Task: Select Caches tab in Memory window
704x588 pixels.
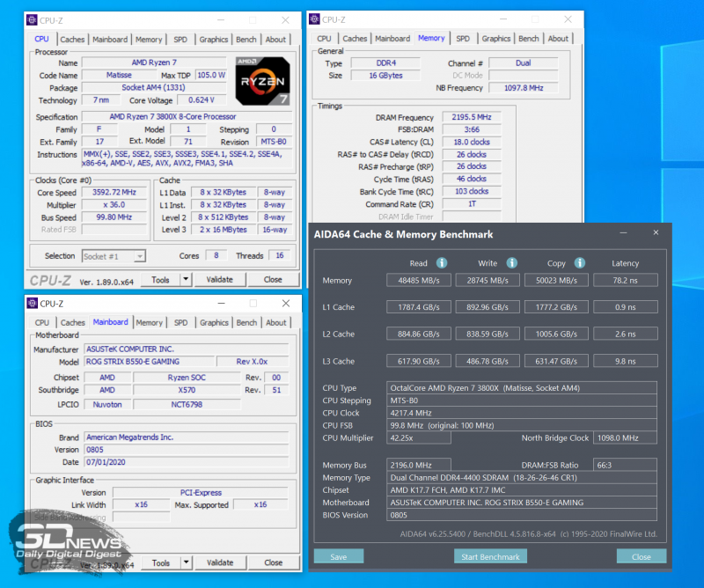Action: 355,39
